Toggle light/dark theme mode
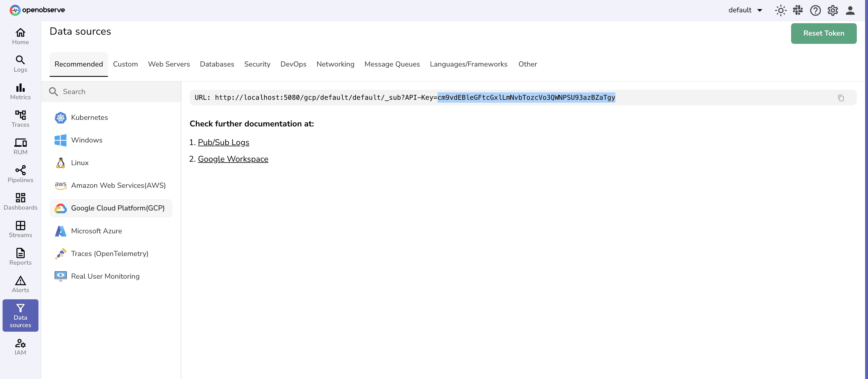This screenshot has width=868, height=379. pyautogui.click(x=781, y=10)
